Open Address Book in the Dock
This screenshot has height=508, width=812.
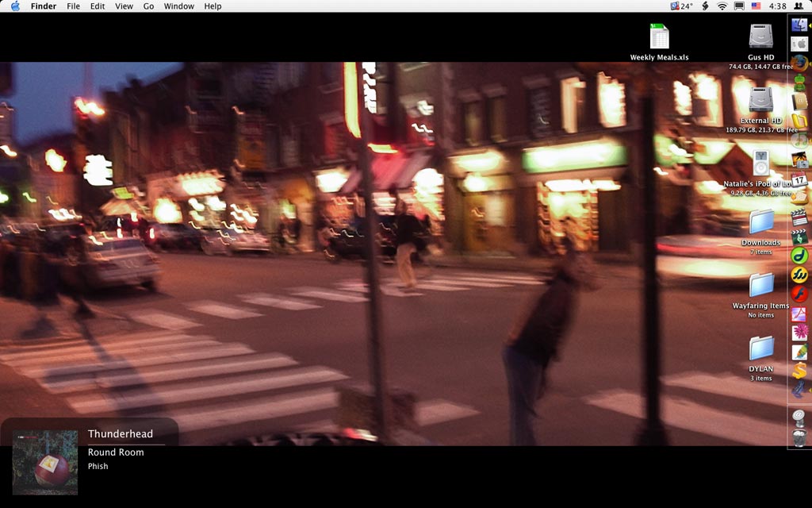pos(799,102)
